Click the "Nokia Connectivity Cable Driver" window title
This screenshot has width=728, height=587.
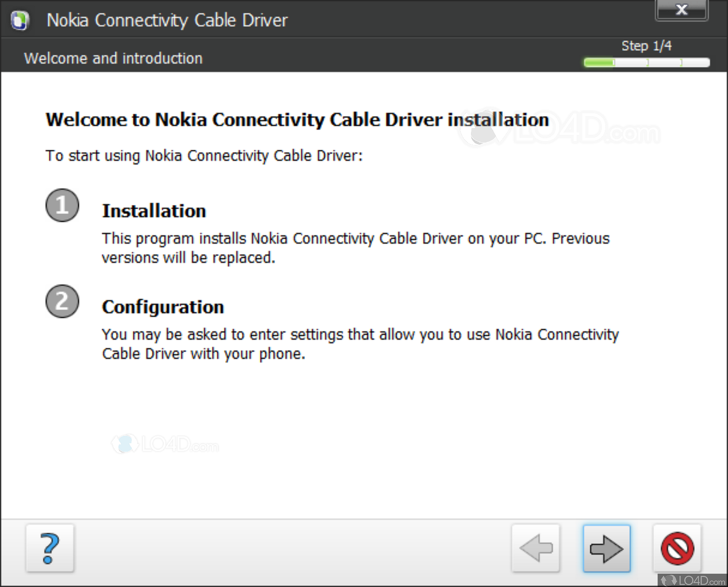pos(167,21)
